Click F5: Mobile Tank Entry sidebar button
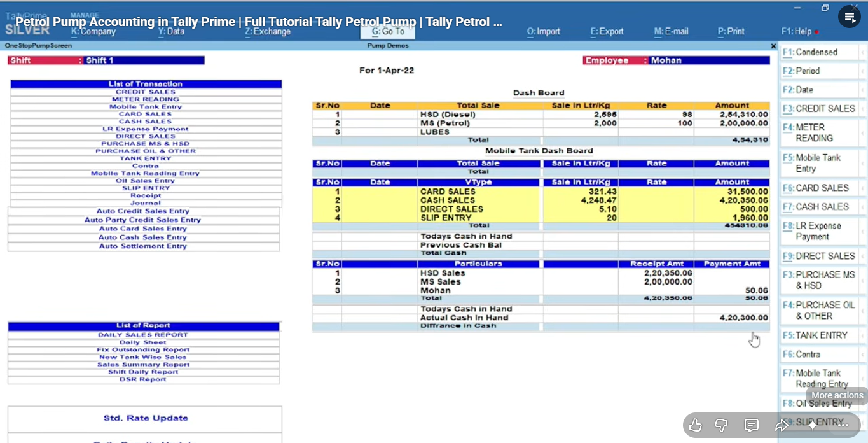Viewport: 868px width, 443px height. coord(820,163)
